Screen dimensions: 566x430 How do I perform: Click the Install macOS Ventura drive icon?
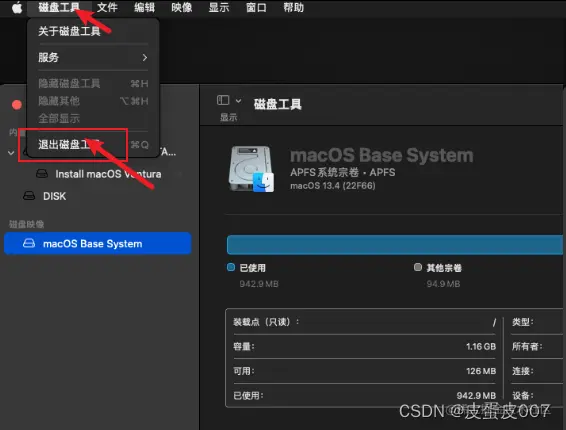click(42, 174)
